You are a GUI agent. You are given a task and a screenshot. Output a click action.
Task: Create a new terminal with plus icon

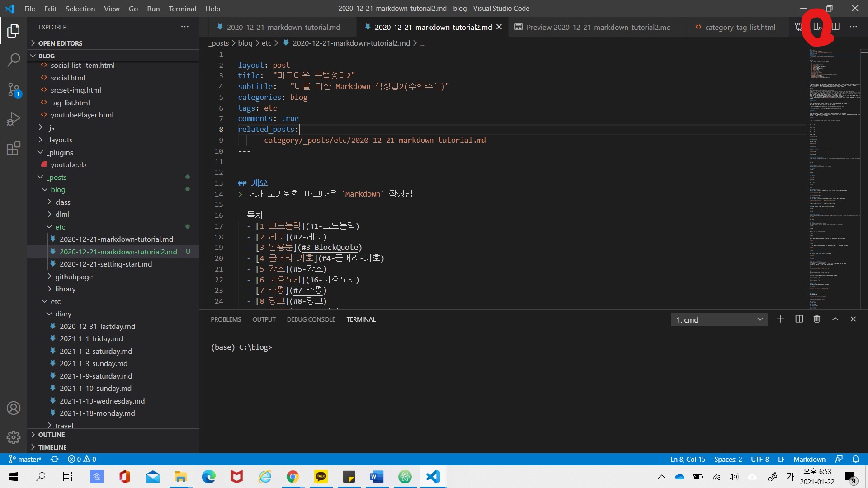point(780,319)
